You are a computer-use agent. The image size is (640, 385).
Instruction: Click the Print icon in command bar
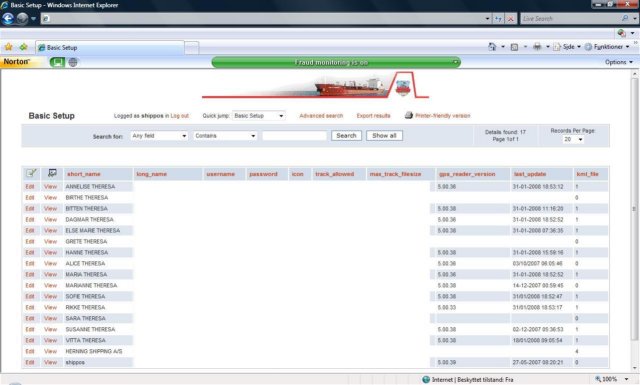pos(537,47)
